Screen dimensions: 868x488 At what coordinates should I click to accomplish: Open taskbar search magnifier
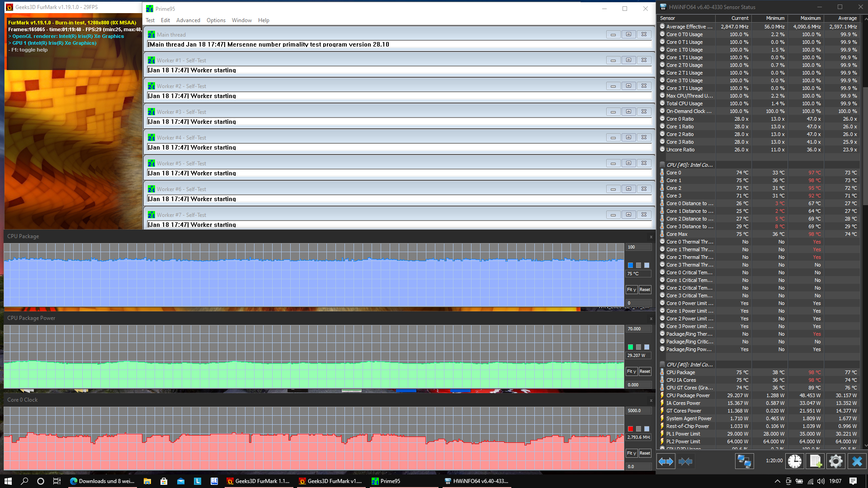[24, 481]
